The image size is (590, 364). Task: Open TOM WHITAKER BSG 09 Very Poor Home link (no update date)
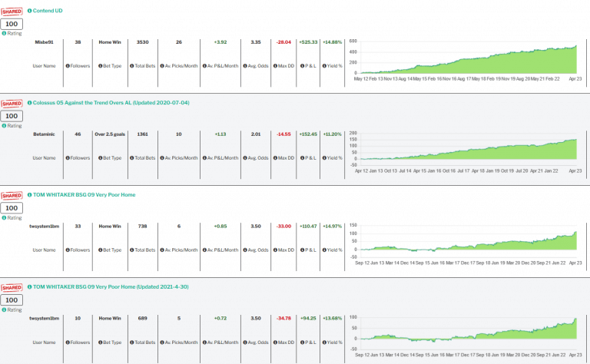click(85, 195)
